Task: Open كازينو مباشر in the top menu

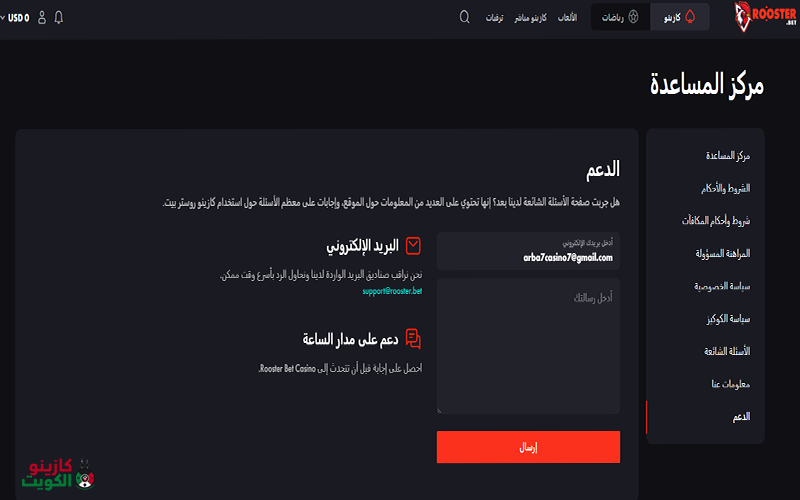Action: pos(530,18)
